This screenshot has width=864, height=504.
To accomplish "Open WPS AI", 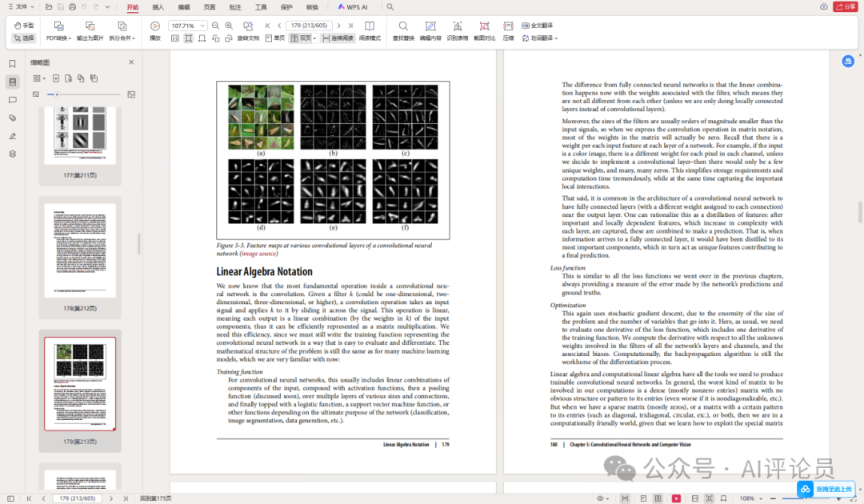I will tap(353, 7).
